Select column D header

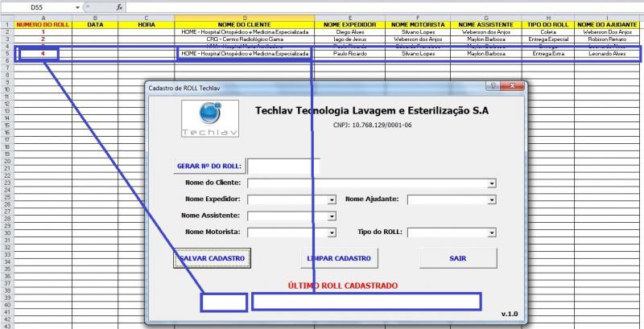pos(245,18)
